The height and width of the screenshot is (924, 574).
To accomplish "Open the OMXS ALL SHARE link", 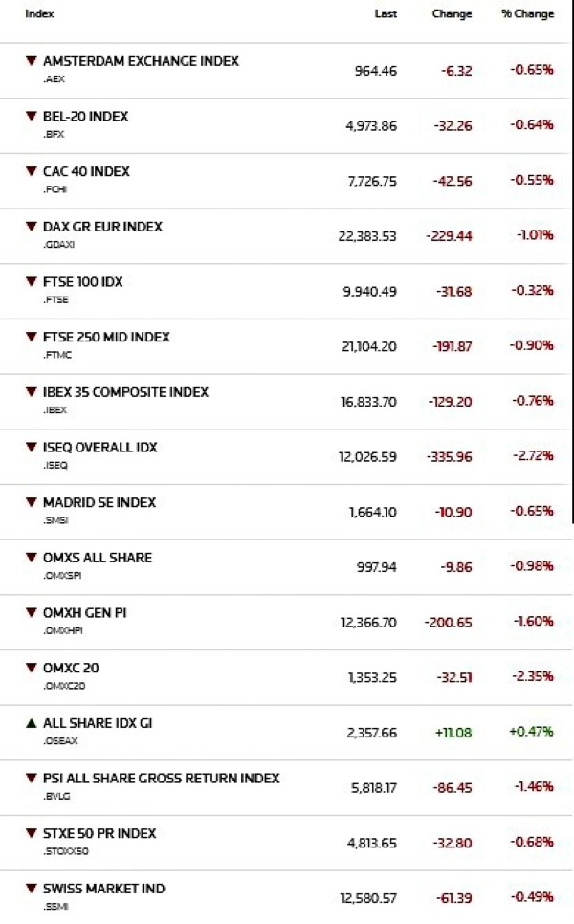I will (98, 558).
